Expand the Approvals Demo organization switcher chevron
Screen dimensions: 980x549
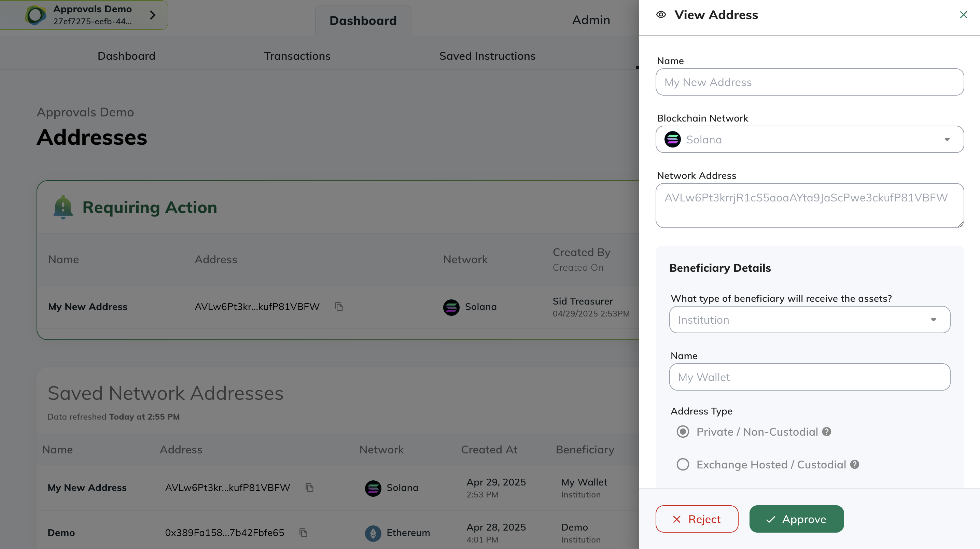153,15
